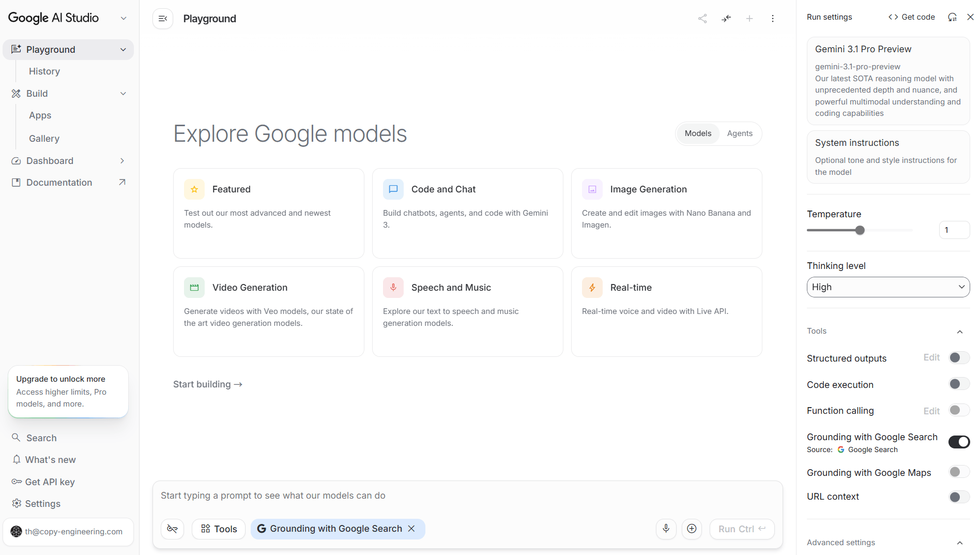980x555 pixels.
Task: Click the compare mode arrows icon
Action: 726,19
